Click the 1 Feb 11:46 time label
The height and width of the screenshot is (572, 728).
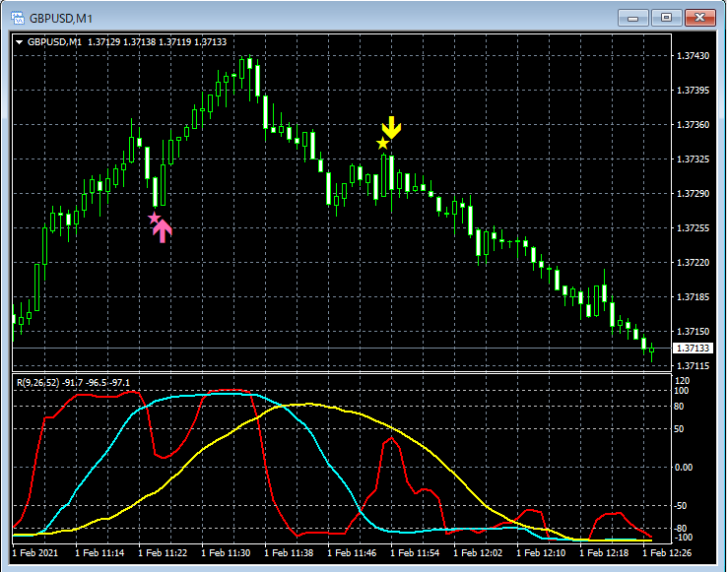click(x=352, y=553)
